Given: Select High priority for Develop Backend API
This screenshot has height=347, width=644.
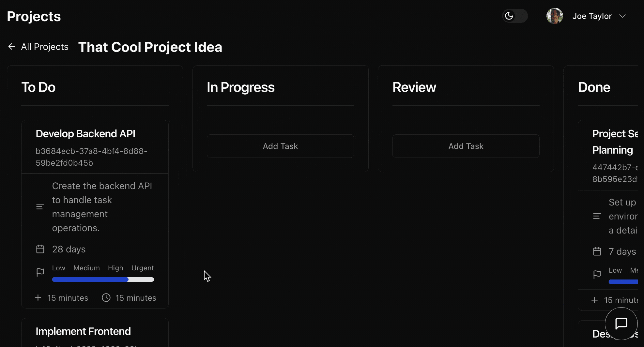Looking at the screenshot, I should click(x=115, y=268).
